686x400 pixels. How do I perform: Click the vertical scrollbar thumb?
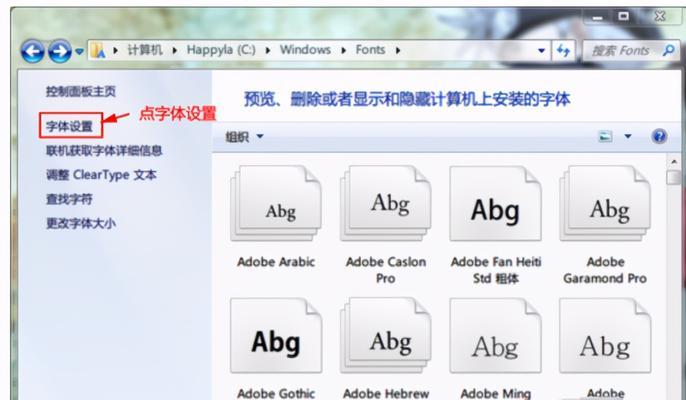click(674, 178)
